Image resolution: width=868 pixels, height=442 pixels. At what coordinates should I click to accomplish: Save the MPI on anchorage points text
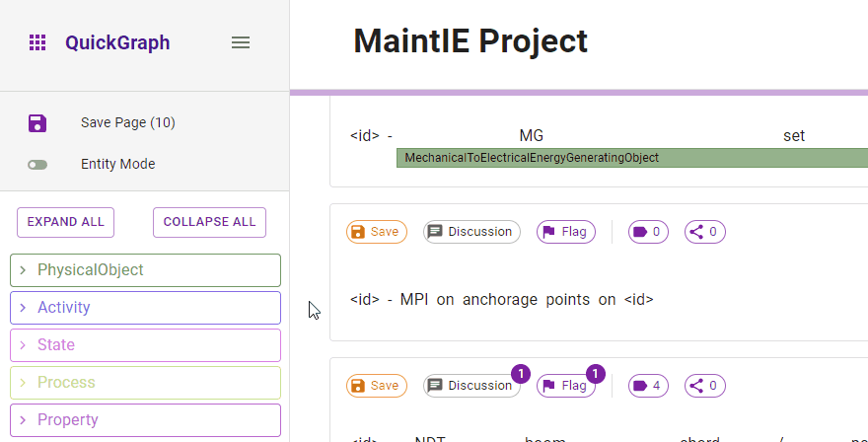coord(376,232)
